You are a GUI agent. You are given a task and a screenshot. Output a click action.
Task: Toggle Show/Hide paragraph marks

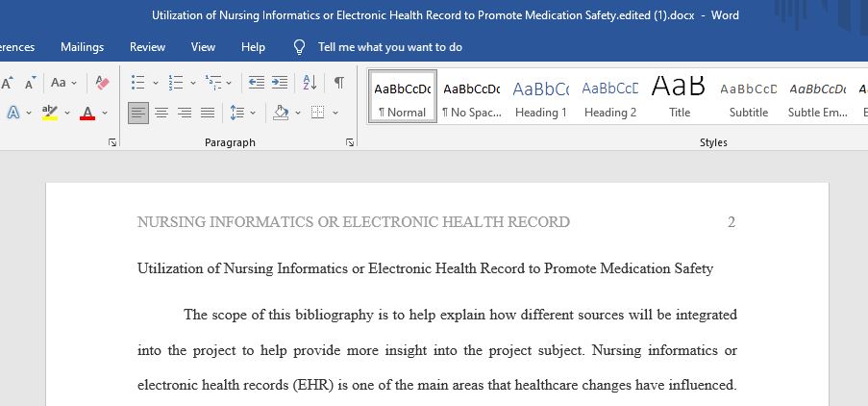(339, 83)
